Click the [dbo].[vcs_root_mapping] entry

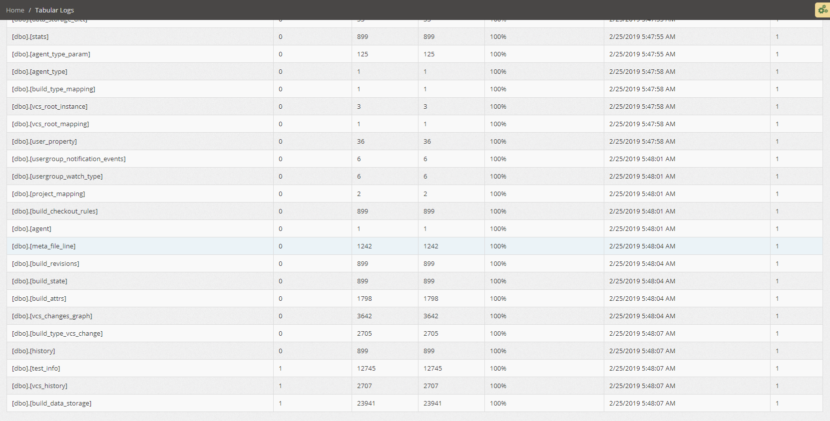point(50,124)
